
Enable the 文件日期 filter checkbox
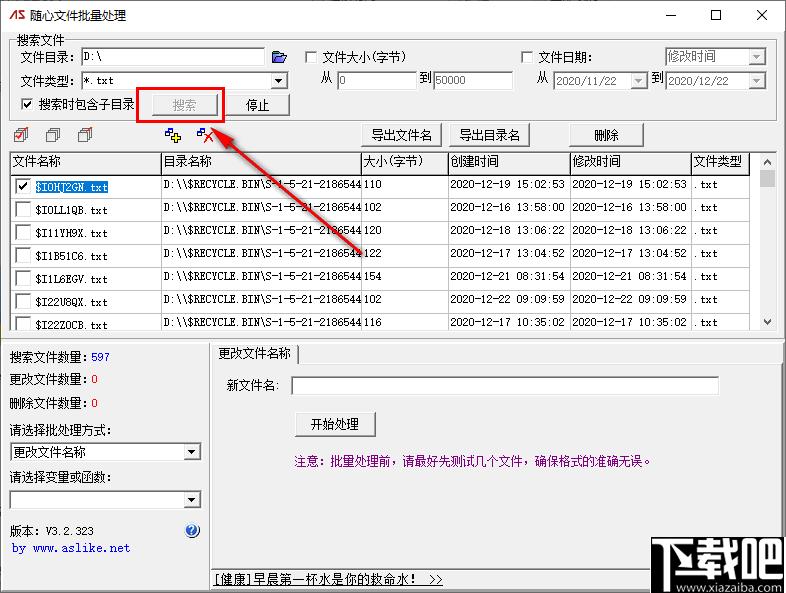[527, 57]
